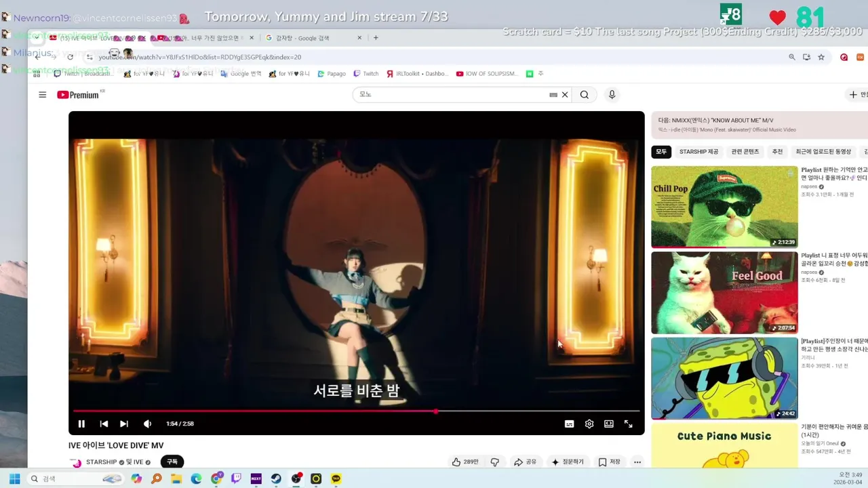Select the 추천 filter chip

pos(777,152)
